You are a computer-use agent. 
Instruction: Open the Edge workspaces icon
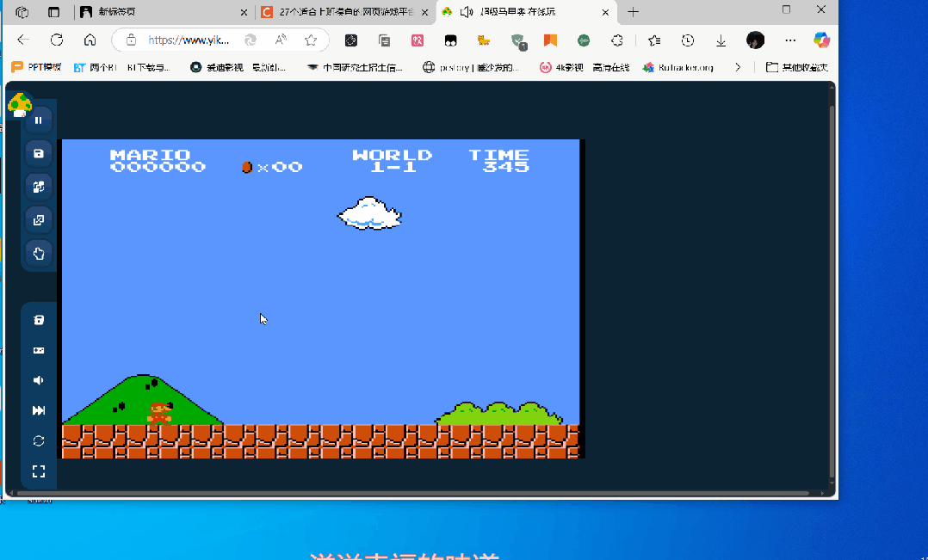coord(22,12)
